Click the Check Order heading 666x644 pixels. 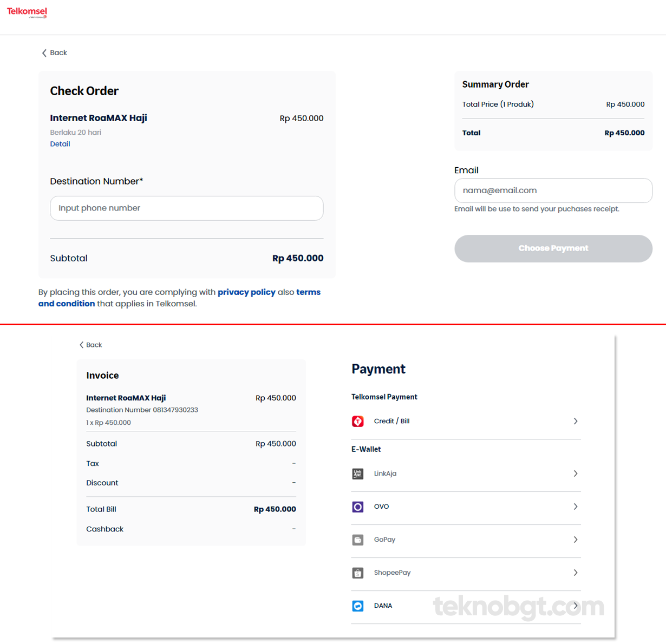coord(84,91)
